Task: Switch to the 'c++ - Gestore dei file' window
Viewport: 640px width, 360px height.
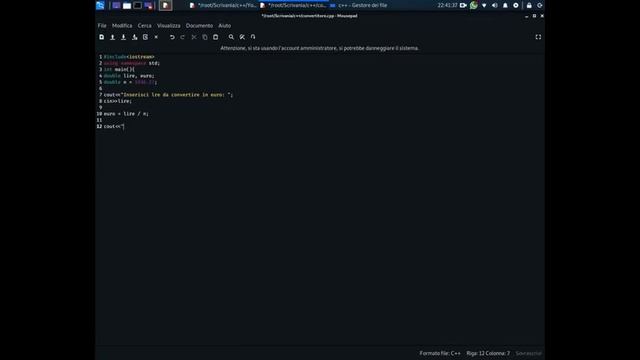Action: tap(358, 5)
